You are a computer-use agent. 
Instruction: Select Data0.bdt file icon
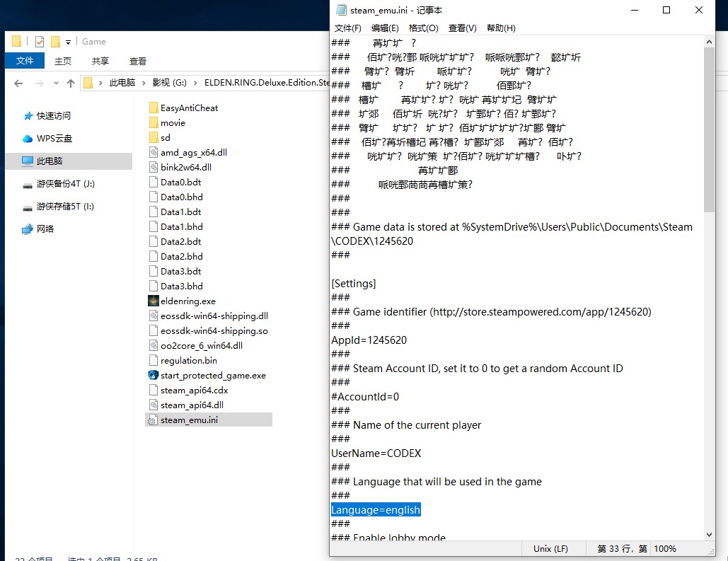click(x=154, y=183)
